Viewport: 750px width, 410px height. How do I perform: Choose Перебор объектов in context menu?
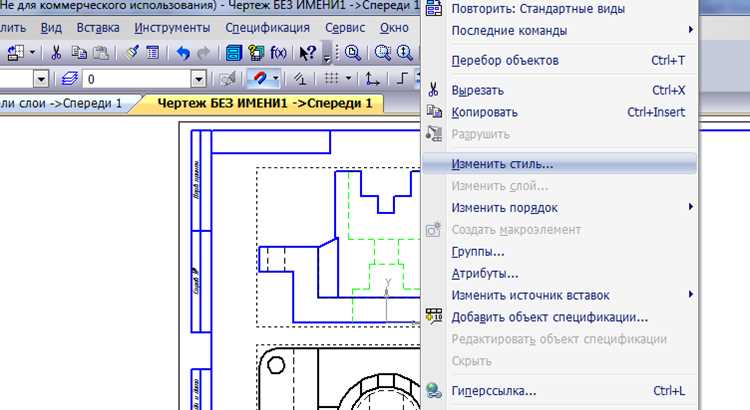click(560, 61)
